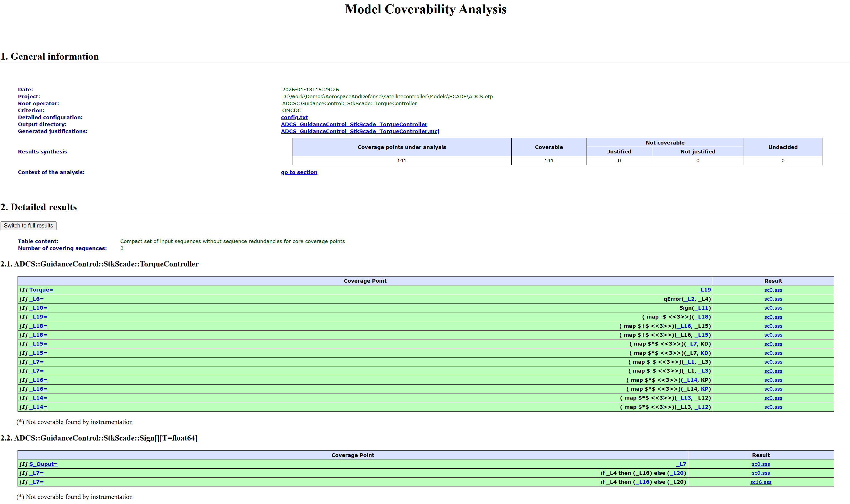The image size is (850, 504).
Task: Open the sc16.sss result link
Action: pos(761,482)
